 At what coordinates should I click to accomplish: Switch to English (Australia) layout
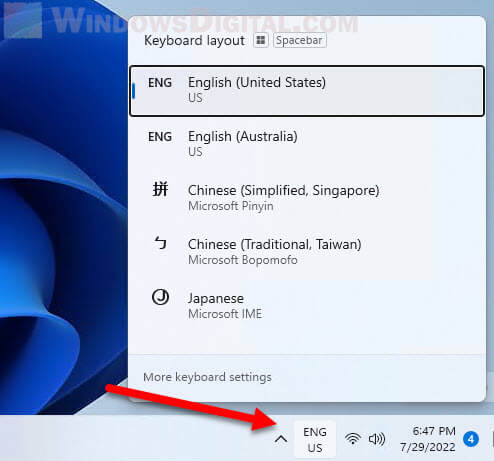[x=307, y=144]
